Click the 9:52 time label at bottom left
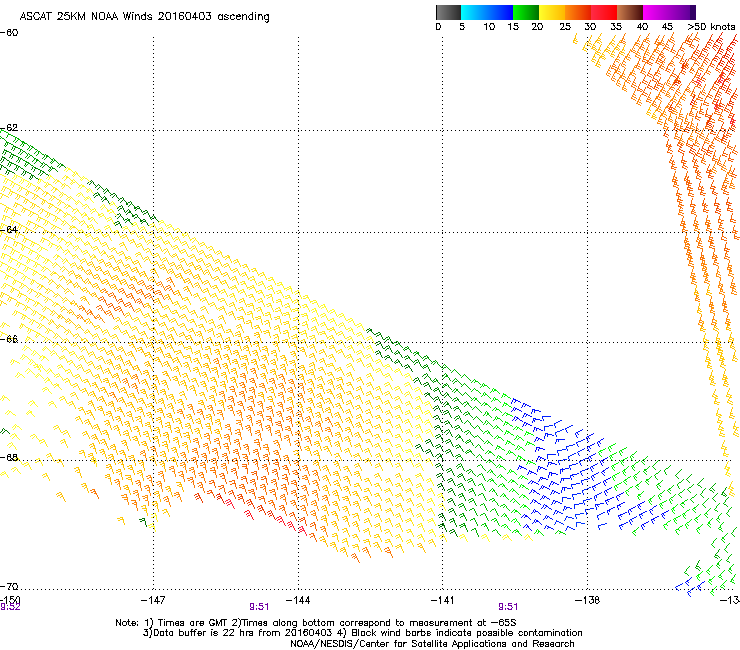Screen dimensions: 740x650 [x=10, y=607]
